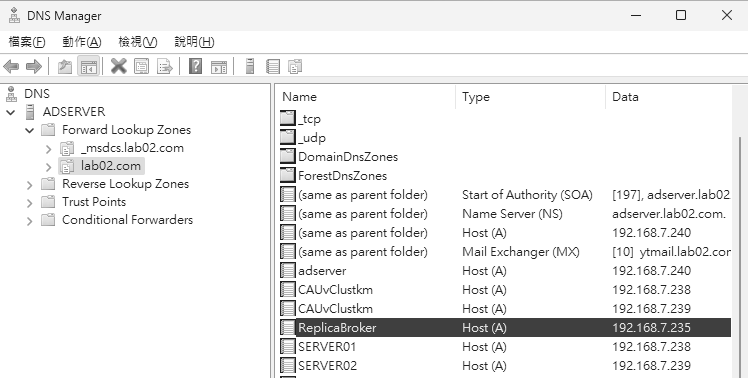This screenshot has height=378, width=748.
Task: Expand the _msdcs.lab02.com zone
Action: pos(48,149)
